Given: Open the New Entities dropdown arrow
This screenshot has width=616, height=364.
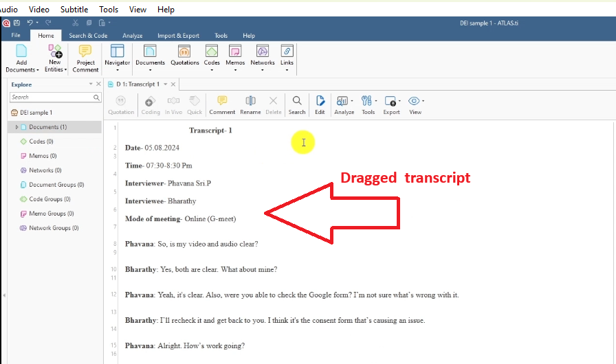Looking at the screenshot, I should point(65,70).
